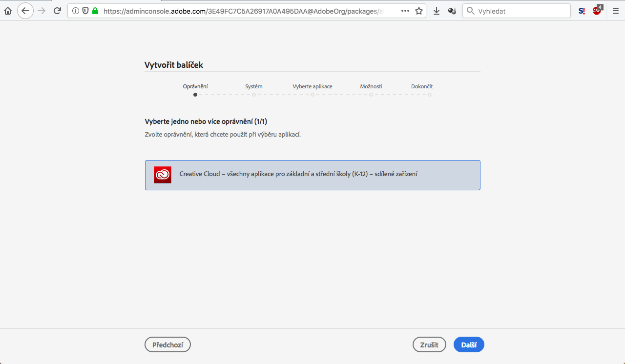Click the Oprávnění step in wizard

pyautogui.click(x=195, y=86)
